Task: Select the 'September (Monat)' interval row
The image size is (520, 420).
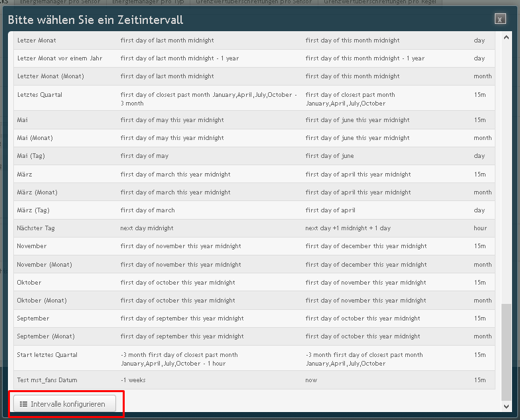Action: 254,336
